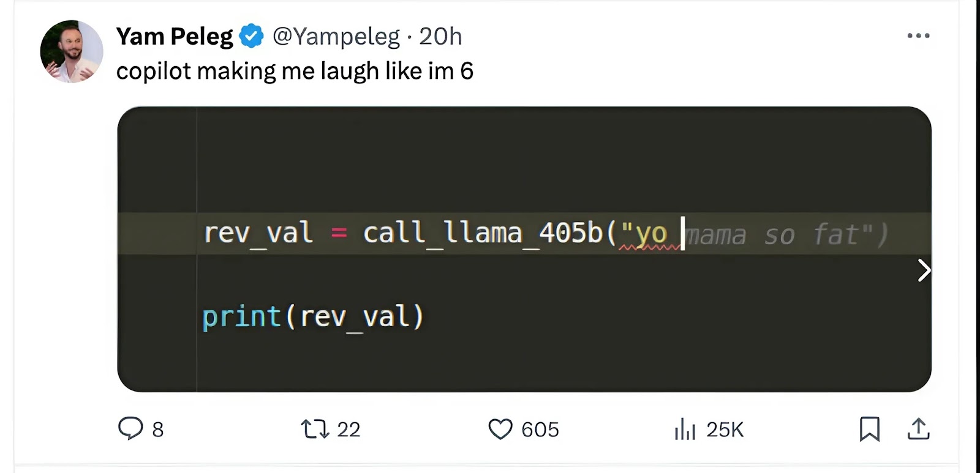Click the reply speech bubble icon
The image size is (980, 473).
(130, 428)
